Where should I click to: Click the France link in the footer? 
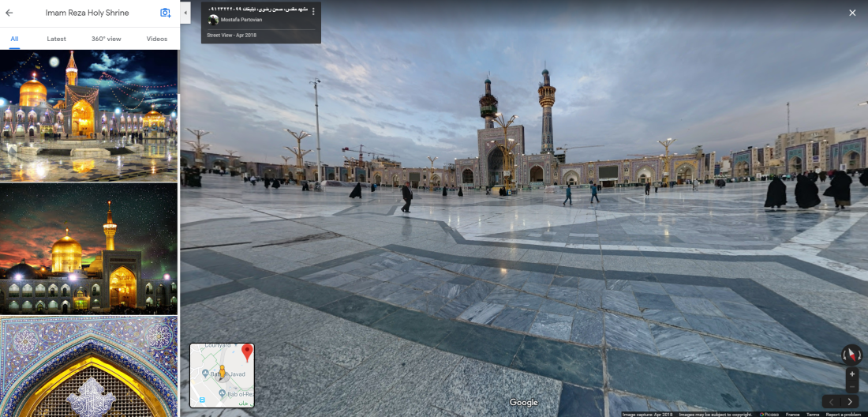click(x=792, y=414)
